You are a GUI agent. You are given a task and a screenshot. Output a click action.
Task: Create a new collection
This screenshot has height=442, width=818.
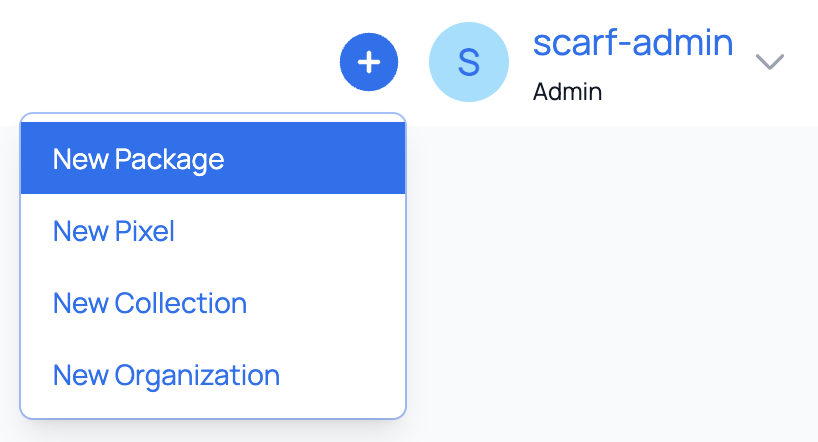[x=150, y=303]
